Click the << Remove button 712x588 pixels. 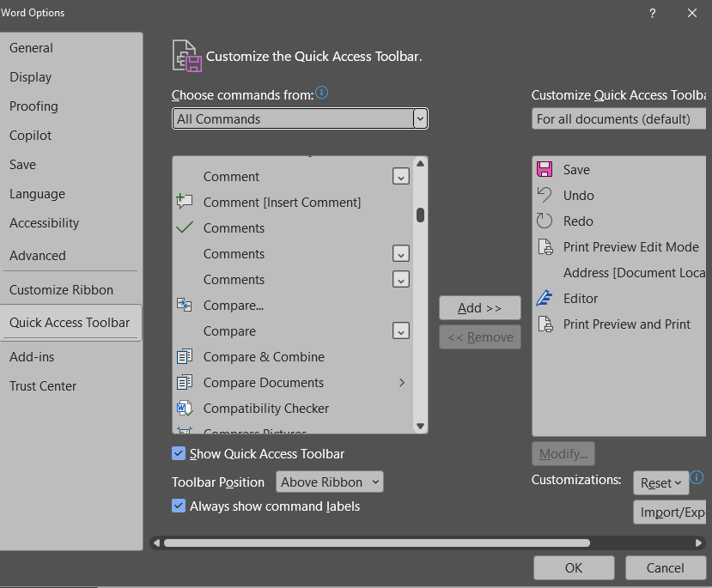[480, 337]
